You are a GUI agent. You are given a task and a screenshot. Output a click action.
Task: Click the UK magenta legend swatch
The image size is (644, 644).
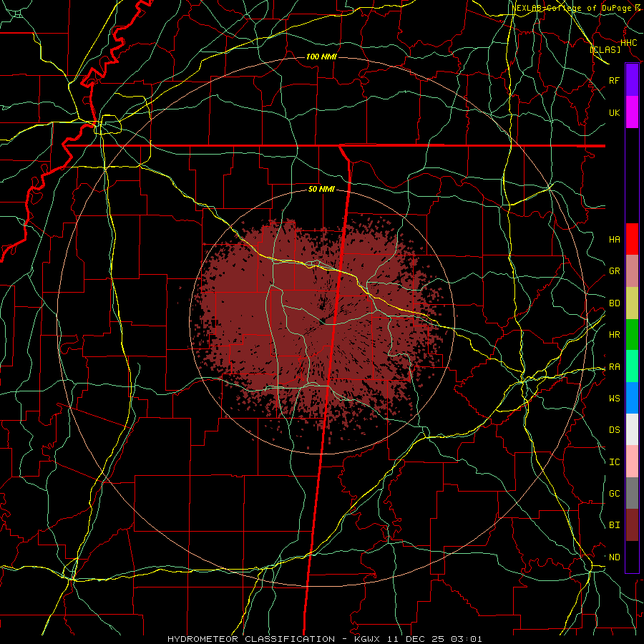click(x=632, y=112)
